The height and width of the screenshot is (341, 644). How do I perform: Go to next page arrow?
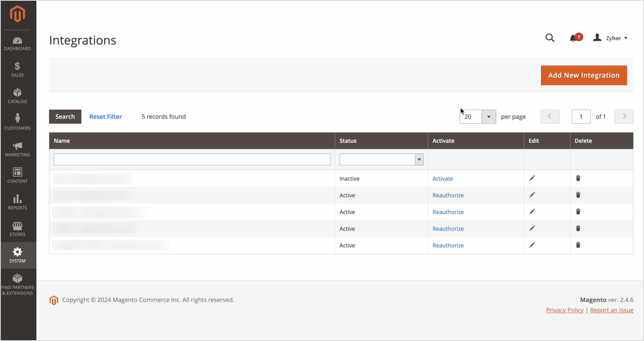pos(624,117)
